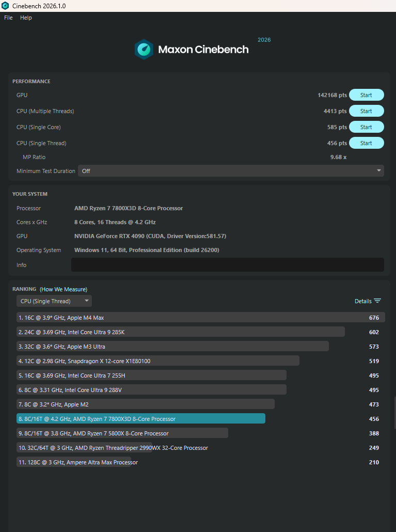Open the Minimum Test Duration dropdown
Viewport: 396px width, 532px height.
231,170
